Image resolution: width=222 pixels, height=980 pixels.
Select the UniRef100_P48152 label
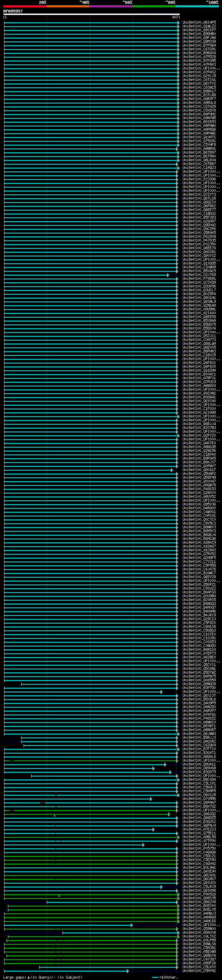click(x=199, y=718)
